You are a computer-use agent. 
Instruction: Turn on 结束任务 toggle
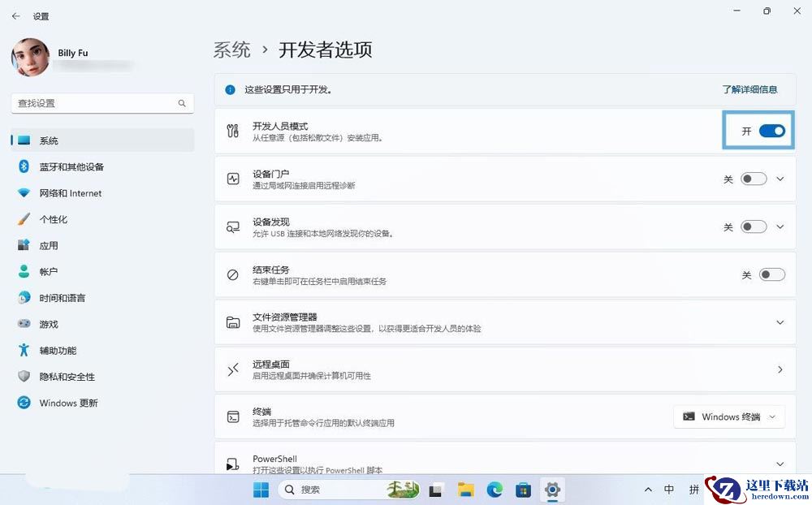[x=772, y=274]
